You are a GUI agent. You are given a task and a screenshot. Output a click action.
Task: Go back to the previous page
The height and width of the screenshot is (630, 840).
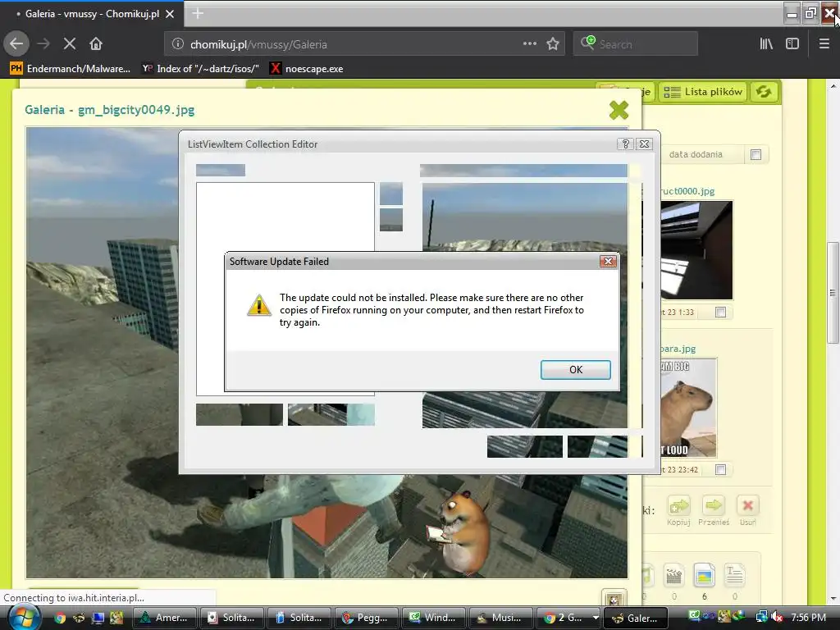16,44
